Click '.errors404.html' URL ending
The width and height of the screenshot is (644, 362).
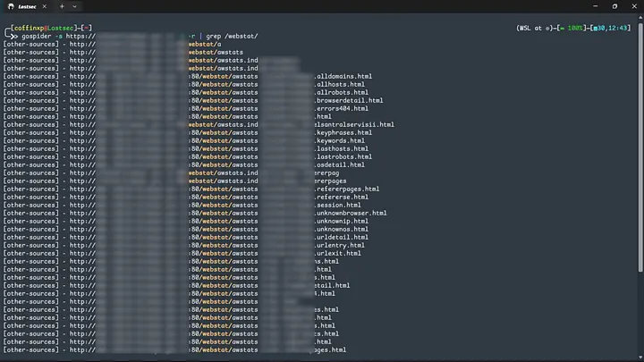[x=342, y=109]
